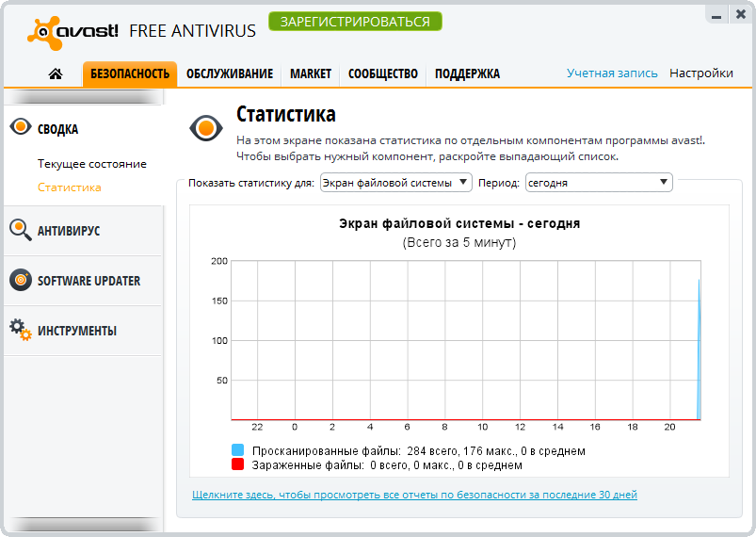Open Учетная запись link

point(612,73)
